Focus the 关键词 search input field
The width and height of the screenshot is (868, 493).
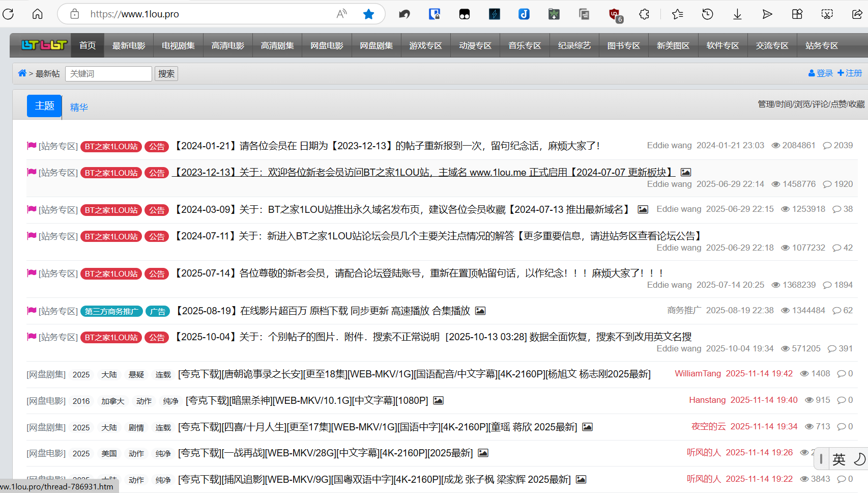point(108,74)
